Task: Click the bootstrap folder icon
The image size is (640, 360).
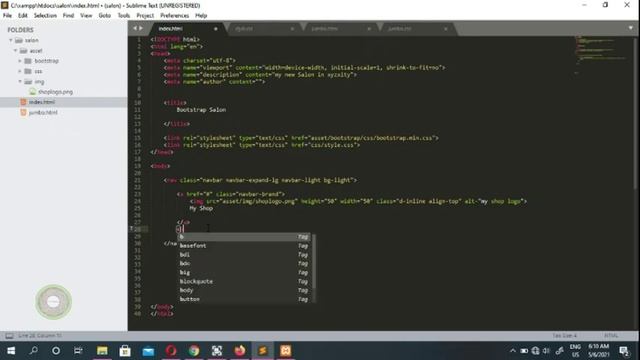Action: (x=28, y=61)
